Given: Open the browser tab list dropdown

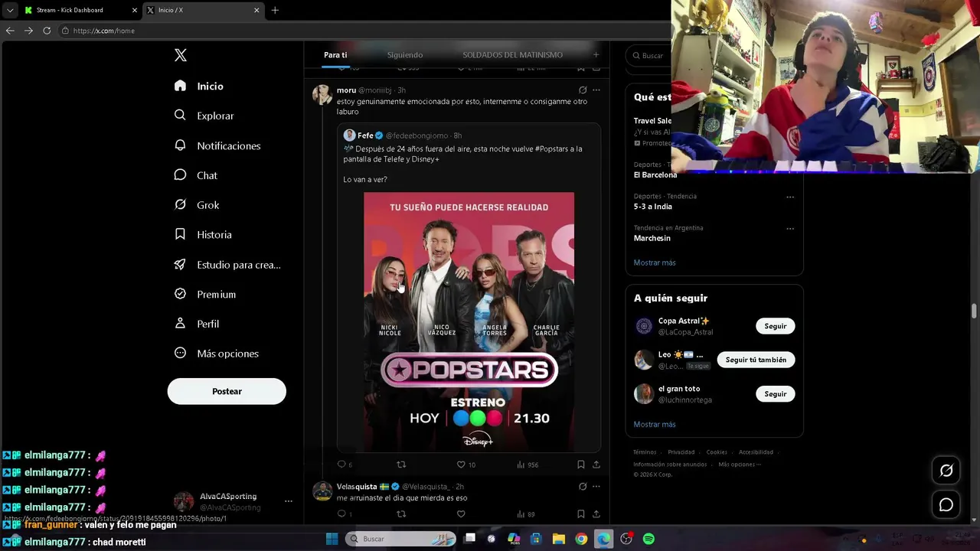Looking at the screenshot, I should (x=10, y=10).
